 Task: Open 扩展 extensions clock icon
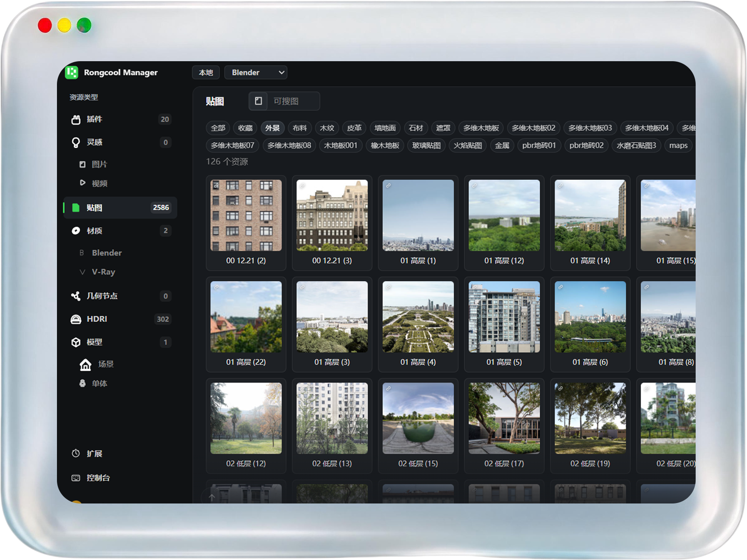tap(76, 454)
